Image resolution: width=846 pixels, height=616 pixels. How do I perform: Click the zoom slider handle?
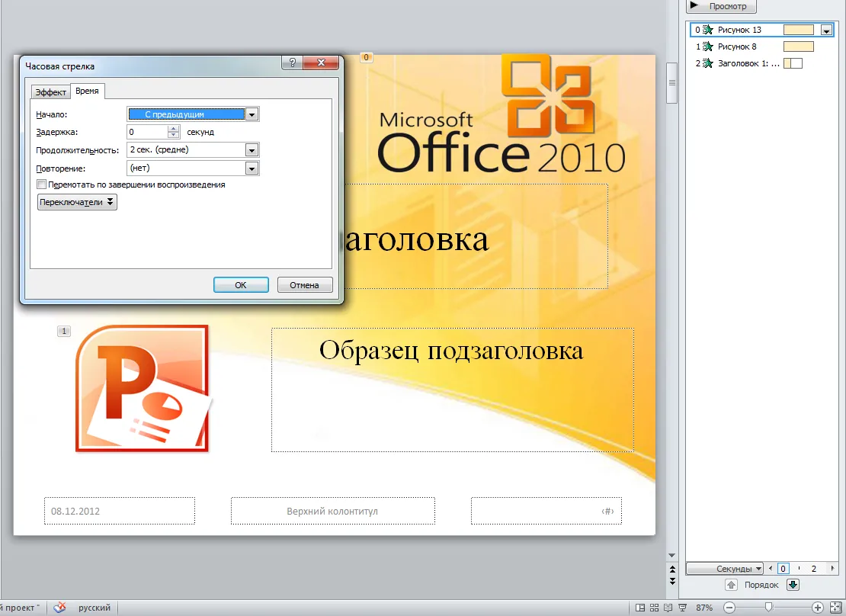pos(768,607)
